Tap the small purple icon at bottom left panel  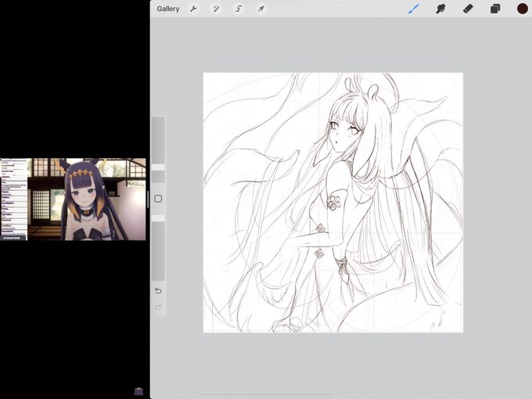point(138,391)
